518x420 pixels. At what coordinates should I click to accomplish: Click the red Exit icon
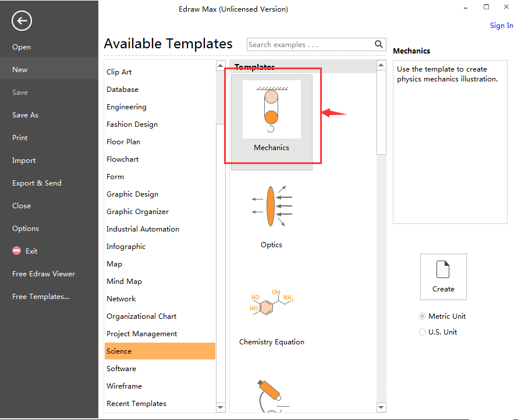[x=16, y=251]
